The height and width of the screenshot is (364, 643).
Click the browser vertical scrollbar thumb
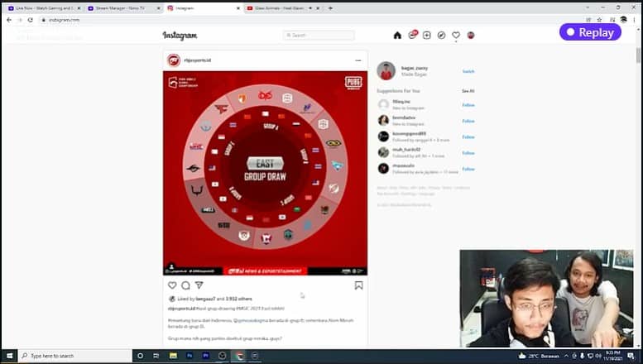tap(638, 55)
